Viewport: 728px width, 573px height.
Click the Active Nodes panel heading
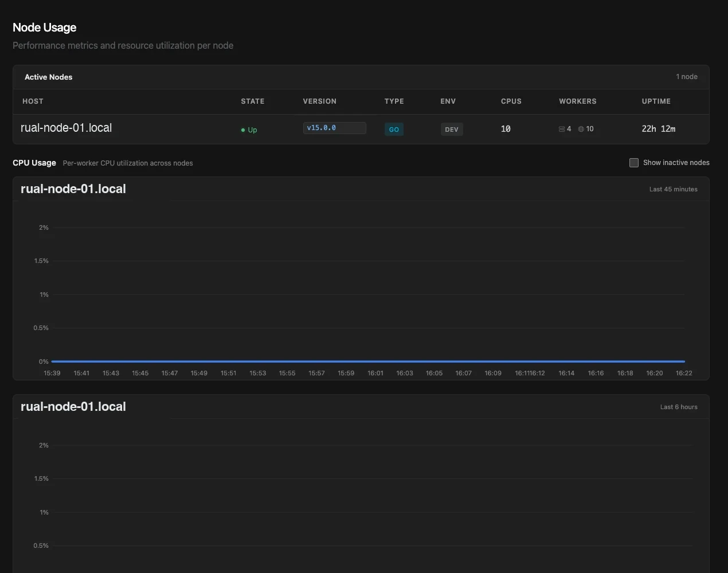[49, 77]
